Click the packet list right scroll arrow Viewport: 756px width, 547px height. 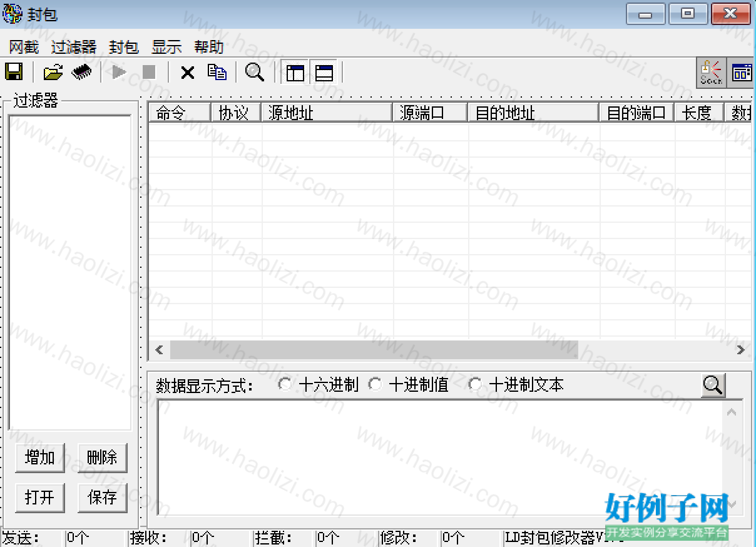[x=741, y=350]
